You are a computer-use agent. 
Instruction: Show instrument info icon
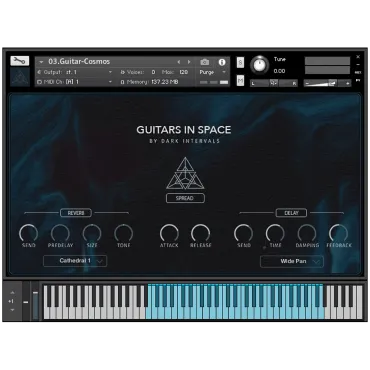point(222,62)
